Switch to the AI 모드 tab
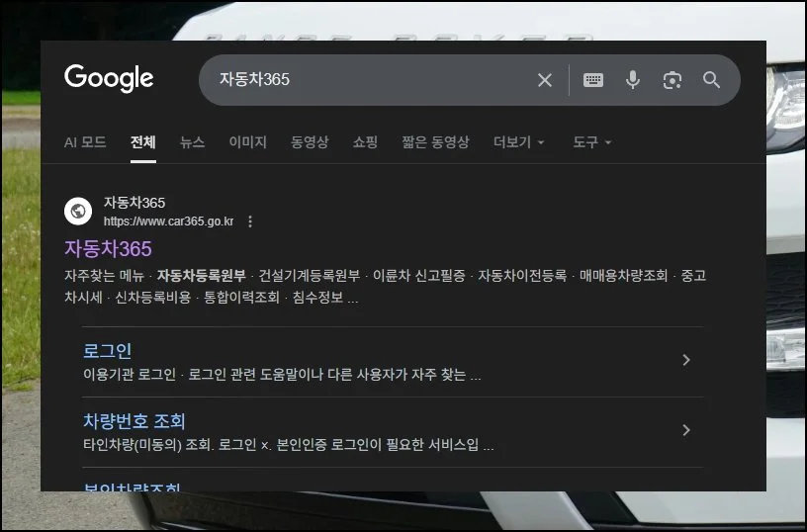 coord(85,142)
